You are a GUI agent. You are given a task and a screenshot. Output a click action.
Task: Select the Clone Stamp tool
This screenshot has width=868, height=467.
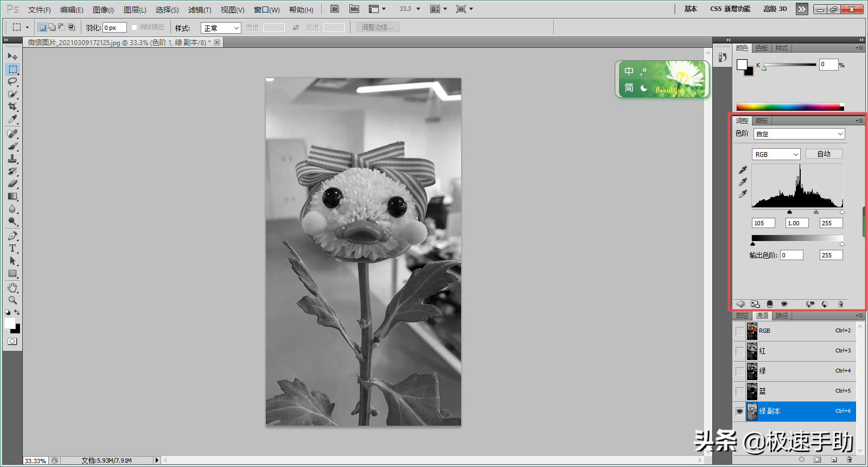click(x=12, y=159)
